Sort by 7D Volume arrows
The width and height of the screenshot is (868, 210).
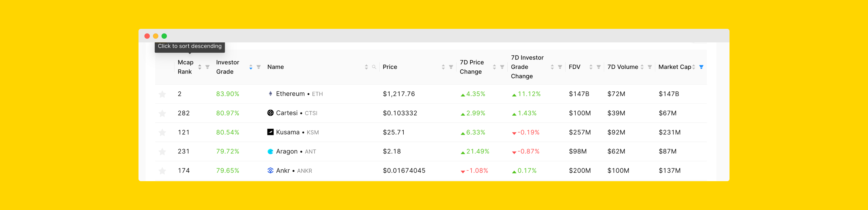[642, 67]
